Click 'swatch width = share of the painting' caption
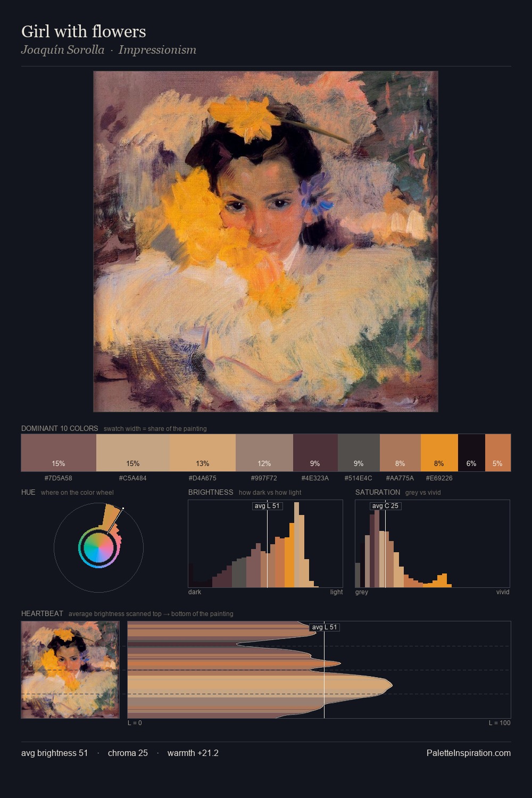 pyautogui.click(x=155, y=428)
